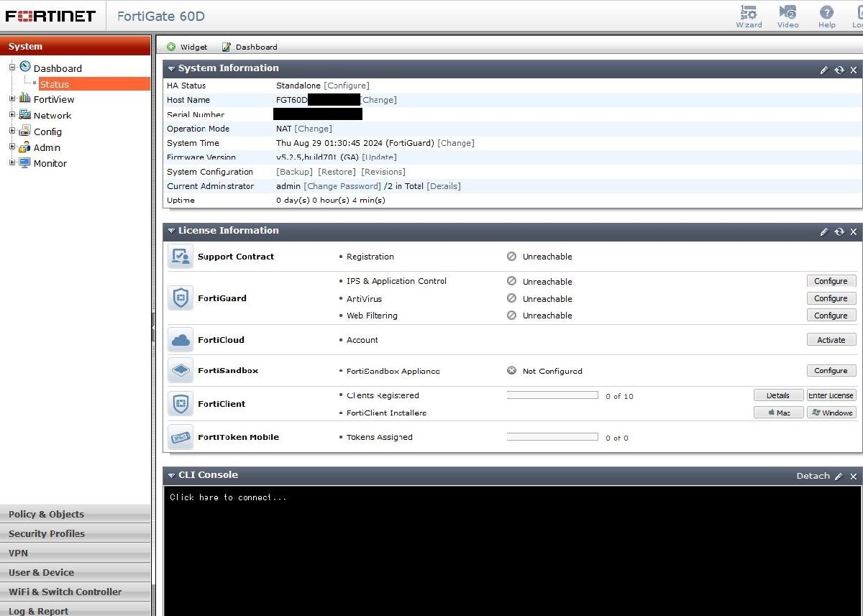Image resolution: width=863 pixels, height=616 pixels.
Task: Collapse the System Information widget
Action: [x=172, y=69]
